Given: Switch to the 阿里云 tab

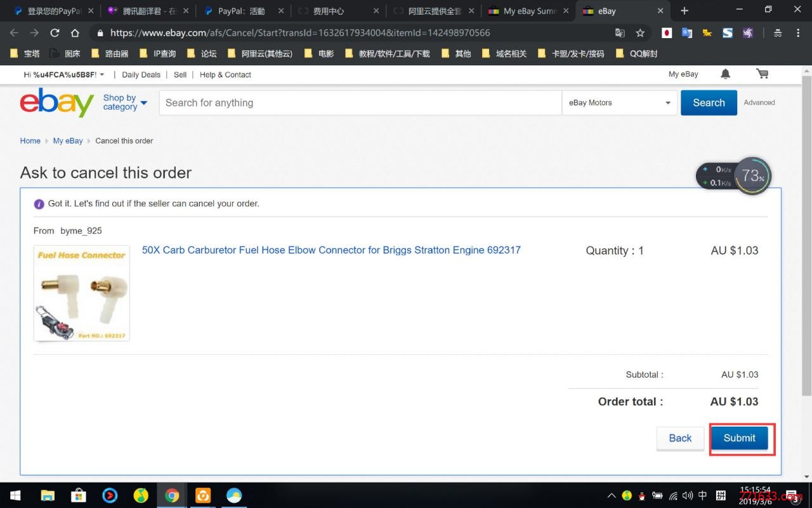Looking at the screenshot, I should [x=433, y=11].
